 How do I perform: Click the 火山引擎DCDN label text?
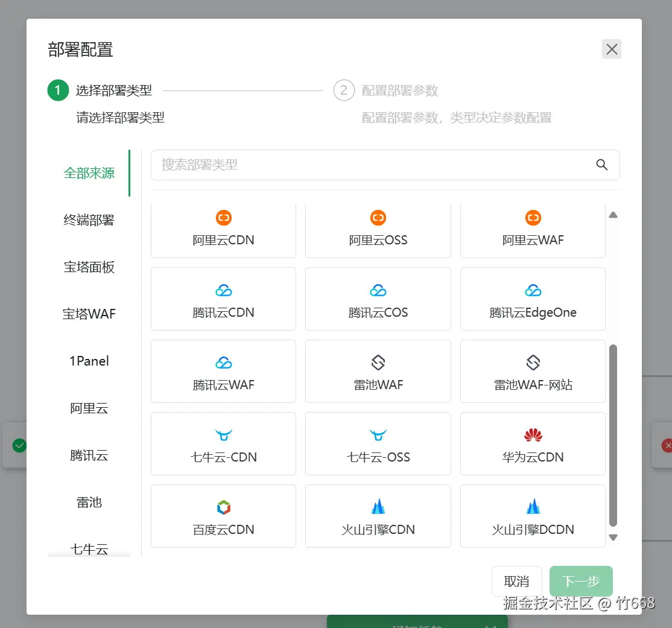pyautogui.click(x=533, y=530)
